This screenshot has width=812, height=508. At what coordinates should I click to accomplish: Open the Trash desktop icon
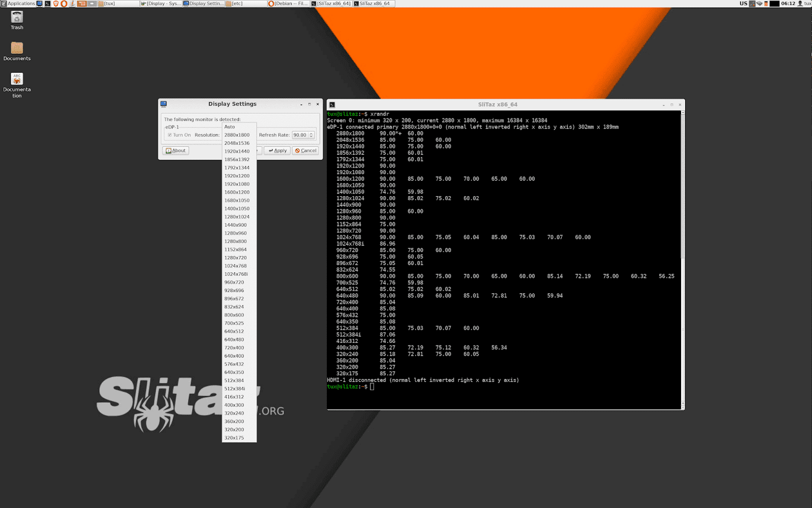pos(17,20)
